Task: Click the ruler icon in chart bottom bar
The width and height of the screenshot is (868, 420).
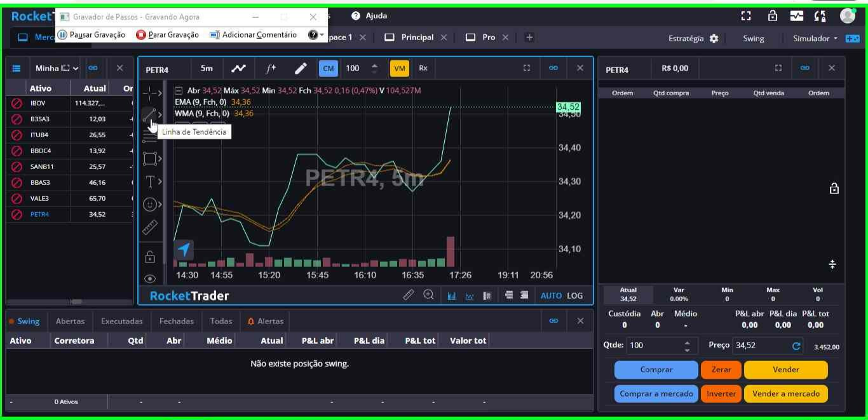Action: (x=409, y=295)
